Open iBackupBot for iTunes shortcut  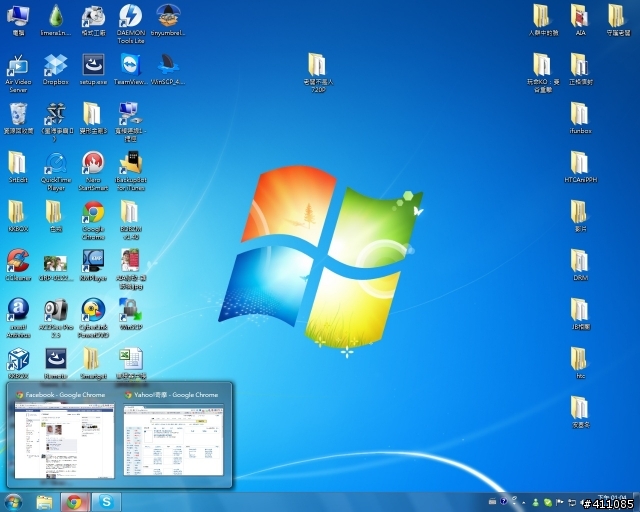(x=131, y=171)
